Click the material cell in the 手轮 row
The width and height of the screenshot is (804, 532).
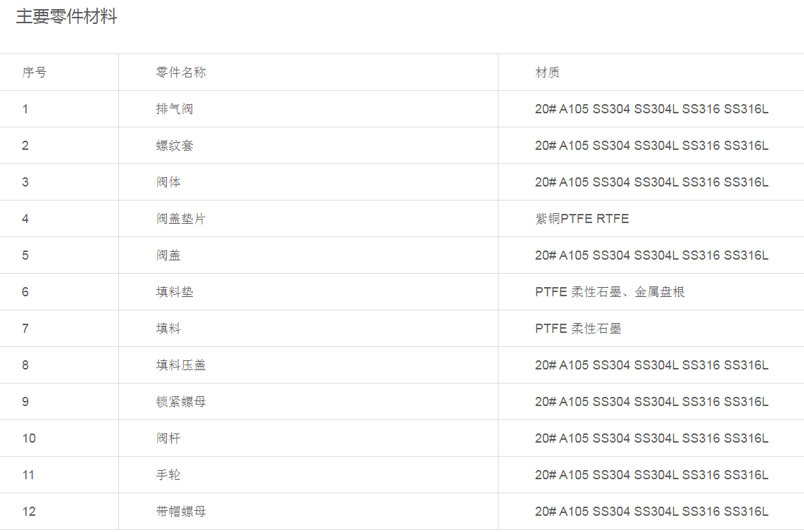(x=651, y=475)
